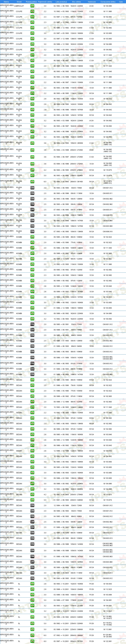Click the SL 290kW / 394KM row petrol icon
This screenshot has height=644, width=126.
point(32,635)
